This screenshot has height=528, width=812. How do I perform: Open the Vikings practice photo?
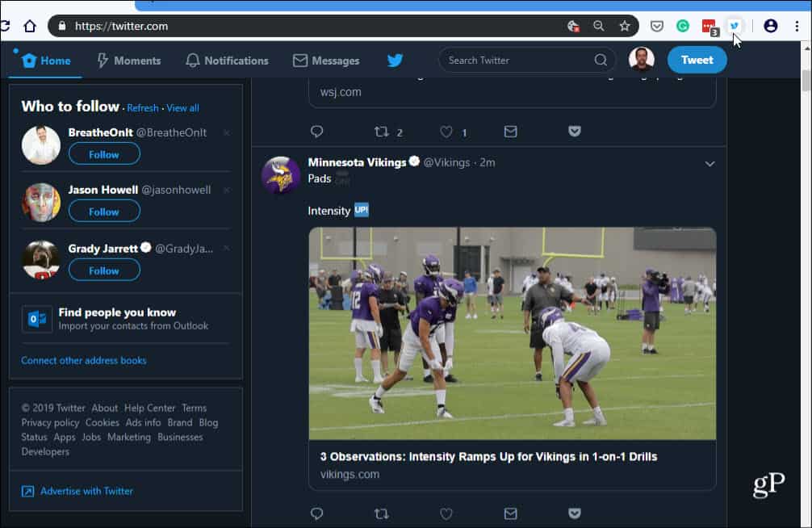coord(513,333)
